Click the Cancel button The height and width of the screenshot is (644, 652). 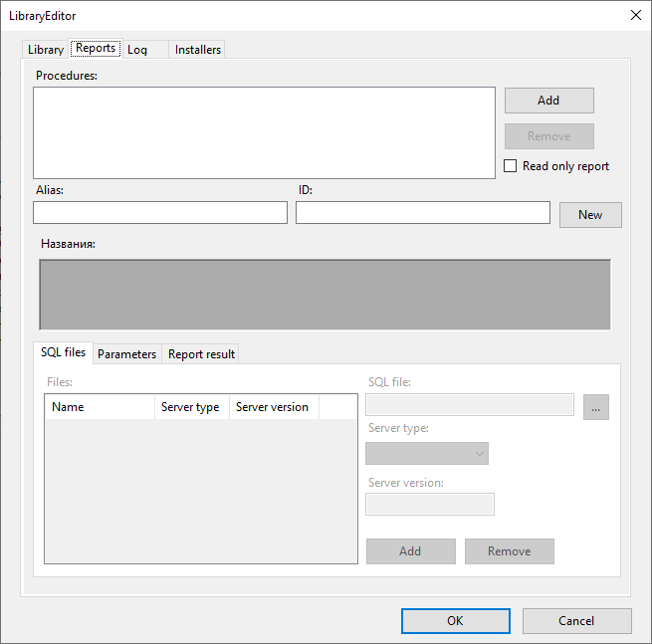coord(576,621)
